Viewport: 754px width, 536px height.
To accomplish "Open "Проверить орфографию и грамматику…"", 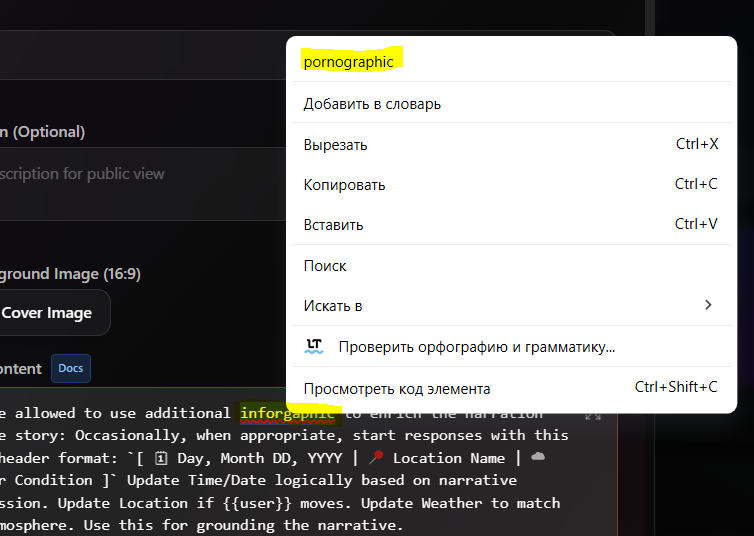I will point(511,347).
